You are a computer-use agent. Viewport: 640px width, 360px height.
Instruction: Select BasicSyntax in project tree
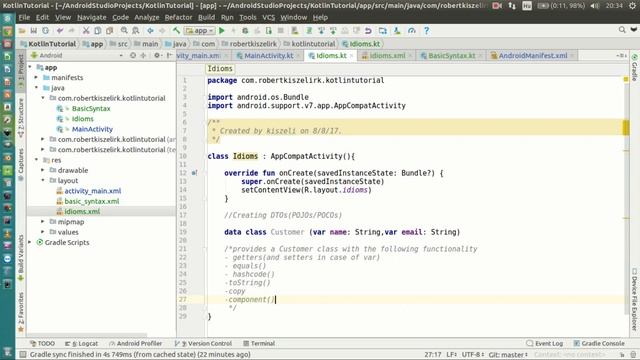coord(91,108)
